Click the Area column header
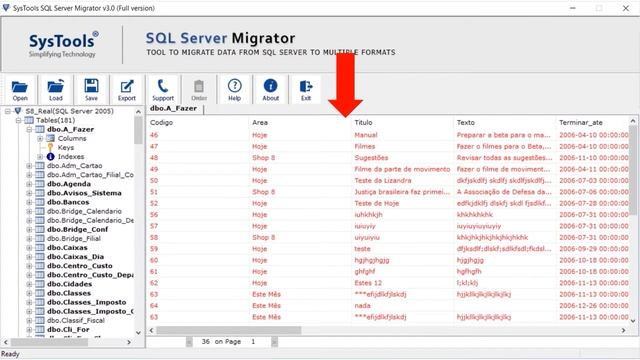 (x=300, y=122)
